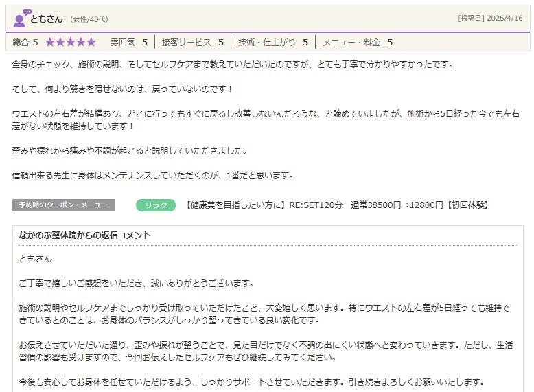Screen dimensions: 534x392
Task: Click paragraph starting ウエストの左右差が結構あり
Action: [x=266, y=119]
